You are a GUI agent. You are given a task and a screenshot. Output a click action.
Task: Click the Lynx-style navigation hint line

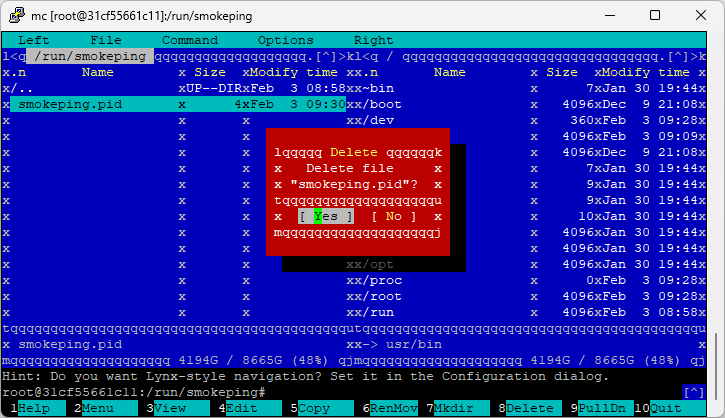[x=305, y=376]
